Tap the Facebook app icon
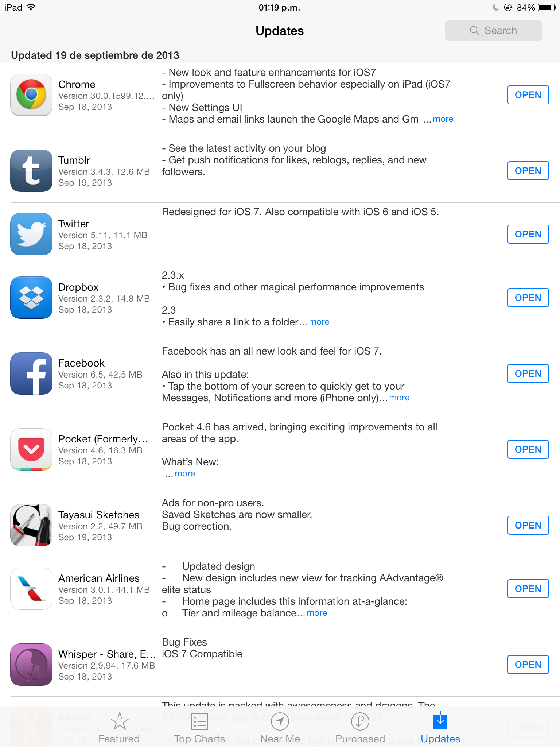The width and height of the screenshot is (560, 747). [31, 373]
